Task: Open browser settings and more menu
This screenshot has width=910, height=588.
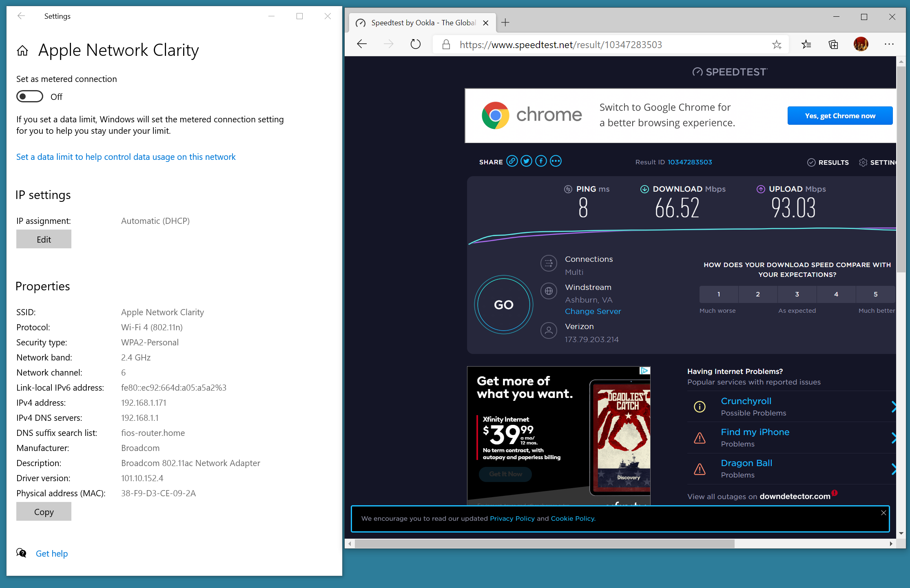Action: point(889,44)
